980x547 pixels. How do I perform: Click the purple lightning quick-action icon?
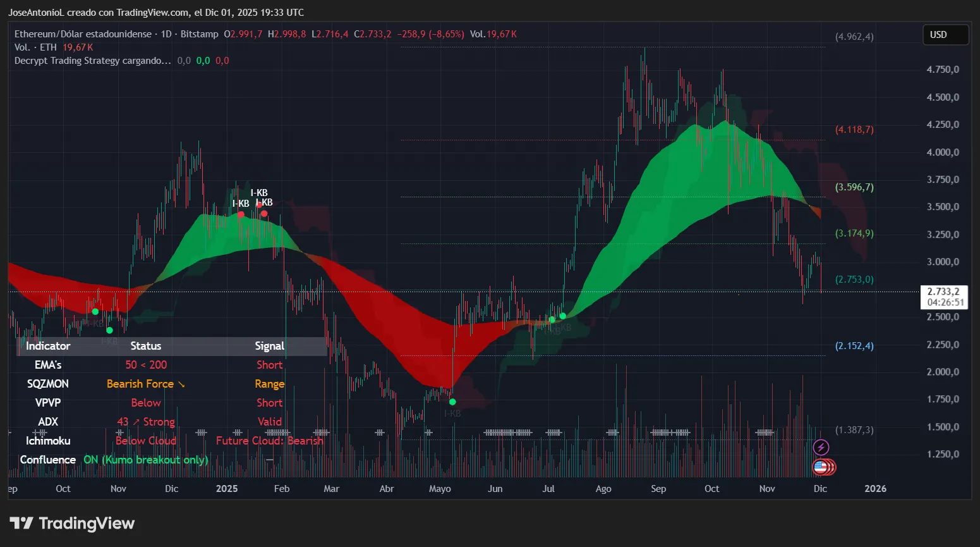click(x=821, y=447)
